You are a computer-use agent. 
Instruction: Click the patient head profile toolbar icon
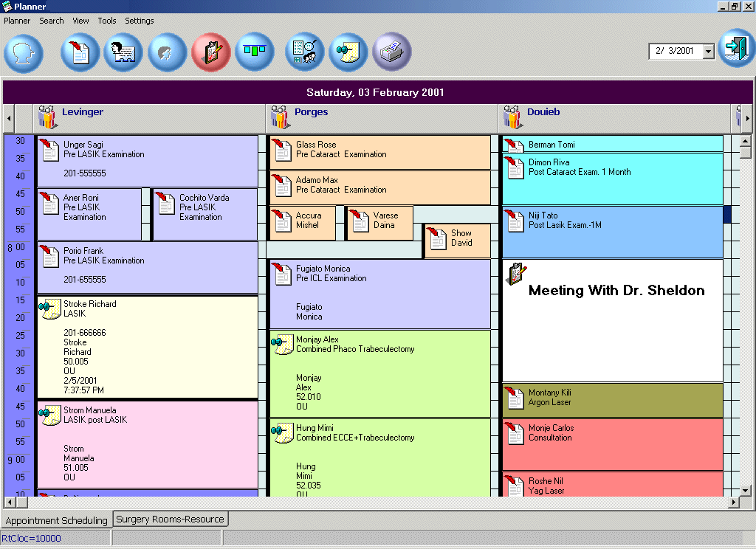[x=23, y=53]
